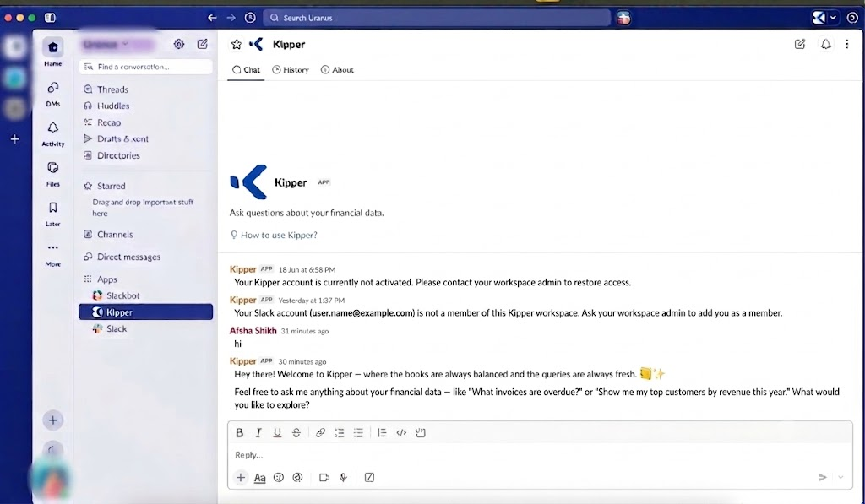Open the Later bookmarks view
This screenshot has width=865, height=504.
[53, 214]
